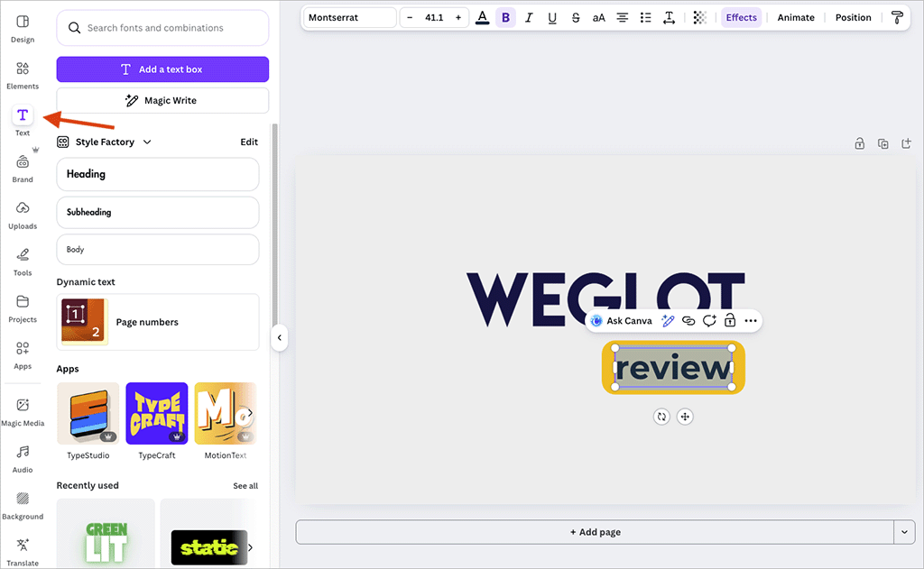The image size is (924, 569).
Task: Lock the selected text element
Action: 729,321
